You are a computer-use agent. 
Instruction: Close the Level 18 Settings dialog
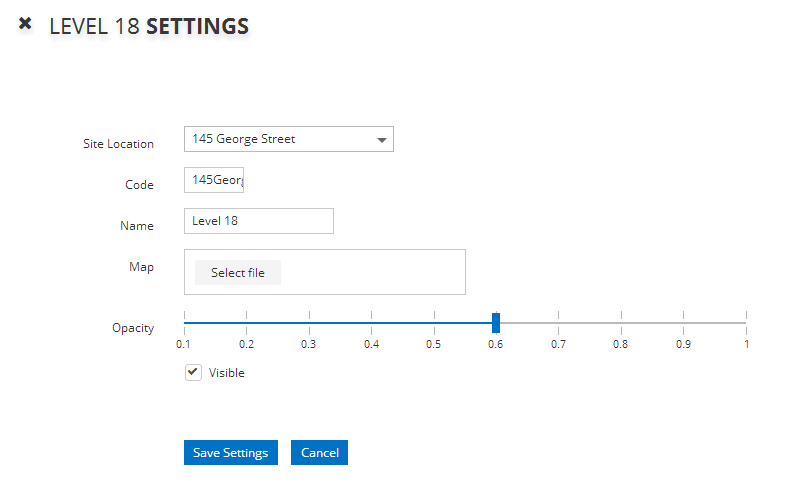click(x=26, y=23)
